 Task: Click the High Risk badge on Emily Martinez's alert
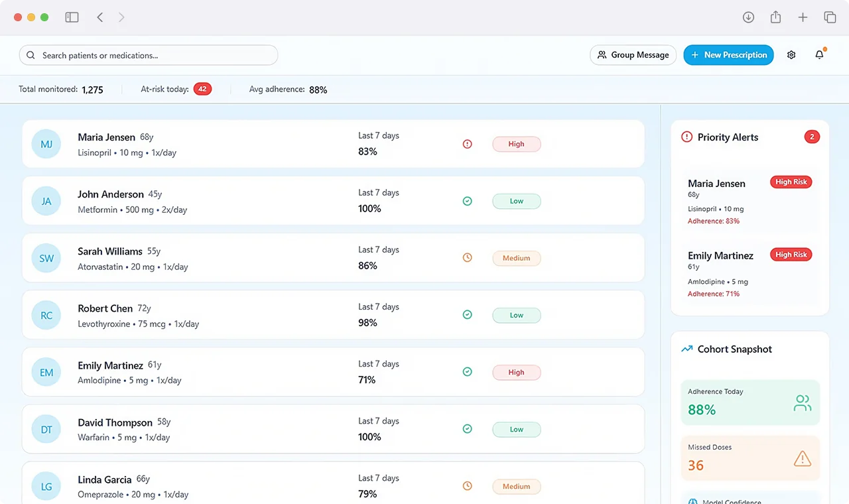(791, 255)
